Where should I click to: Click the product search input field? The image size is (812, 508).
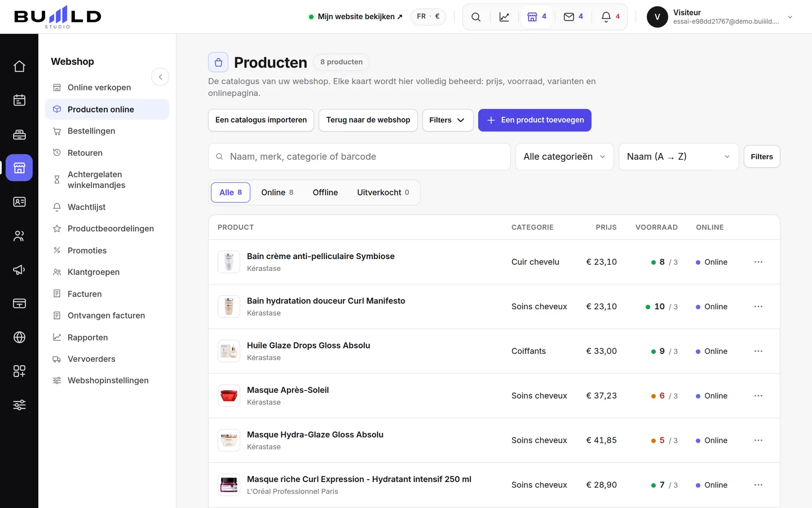[359, 156]
